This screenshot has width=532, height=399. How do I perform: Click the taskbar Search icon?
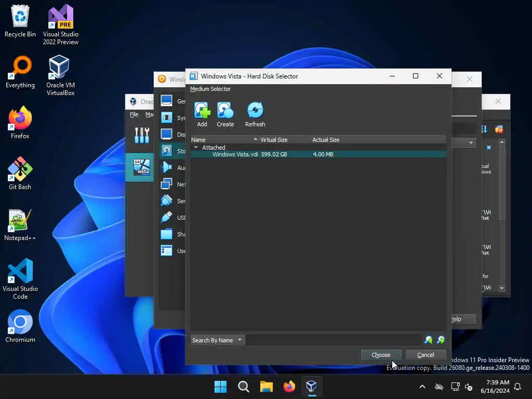243,387
